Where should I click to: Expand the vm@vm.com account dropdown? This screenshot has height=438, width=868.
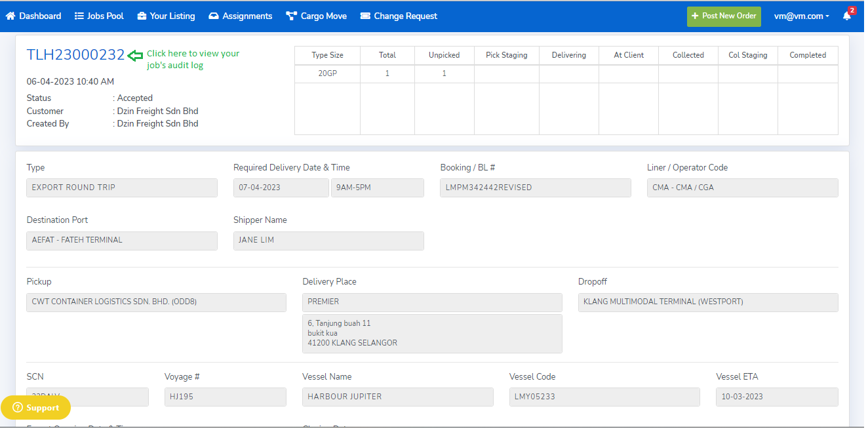tap(801, 16)
